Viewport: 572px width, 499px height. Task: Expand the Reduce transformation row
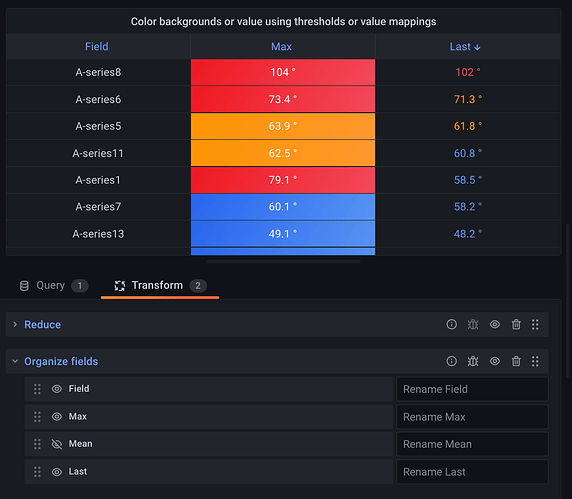(15, 324)
